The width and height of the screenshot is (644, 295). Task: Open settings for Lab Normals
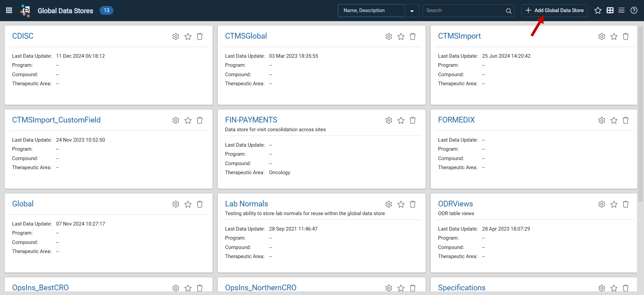[x=389, y=204]
